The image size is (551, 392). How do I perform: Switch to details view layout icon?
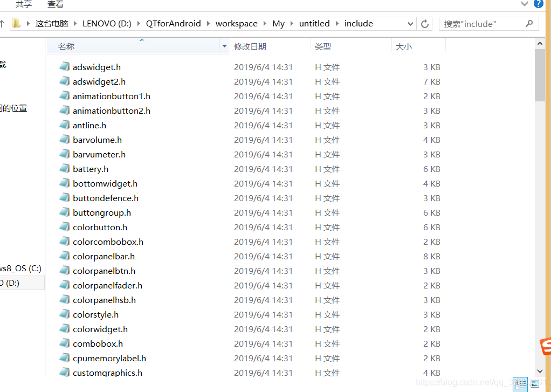pyautogui.click(x=521, y=384)
